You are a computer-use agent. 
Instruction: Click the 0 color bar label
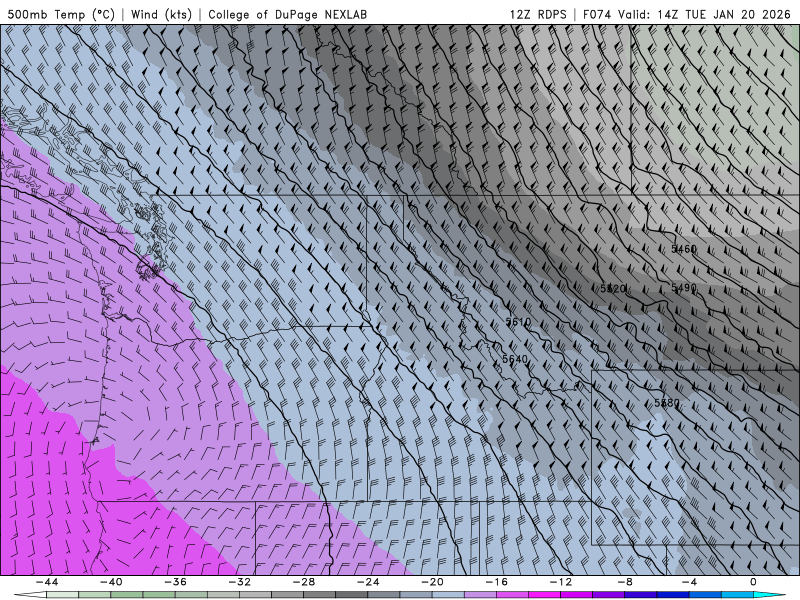(x=754, y=582)
